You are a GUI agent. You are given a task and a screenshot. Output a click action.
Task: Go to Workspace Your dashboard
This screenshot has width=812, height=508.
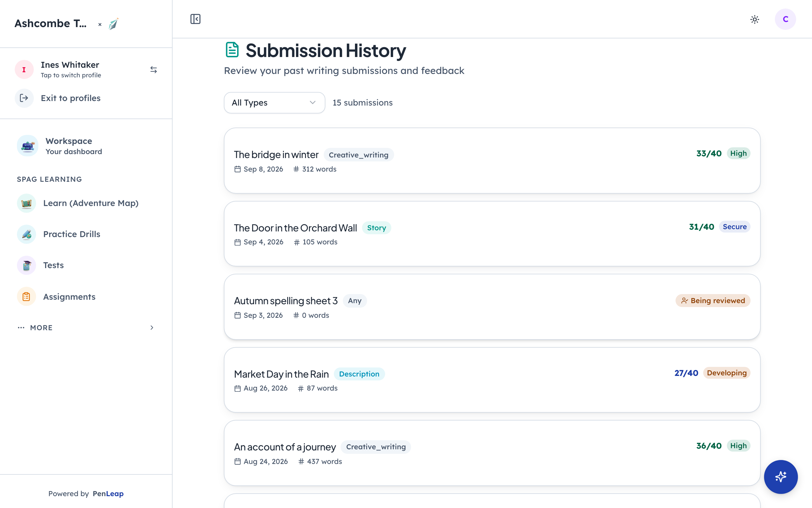(86, 146)
